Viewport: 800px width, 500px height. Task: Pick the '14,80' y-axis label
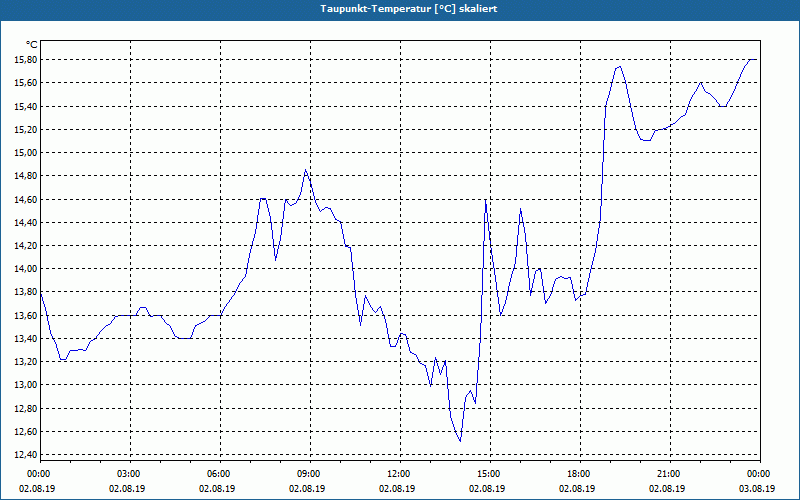point(26,176)
